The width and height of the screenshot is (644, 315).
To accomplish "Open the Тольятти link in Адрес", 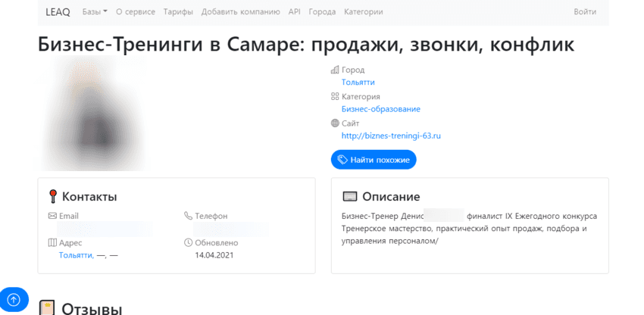I will pyautogui.click(x=77, y=255).
